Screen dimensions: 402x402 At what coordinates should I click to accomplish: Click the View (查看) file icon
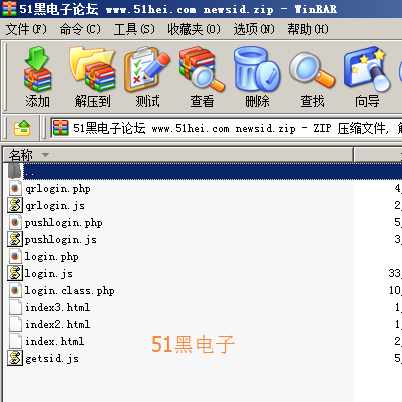[x=202, y=77]
